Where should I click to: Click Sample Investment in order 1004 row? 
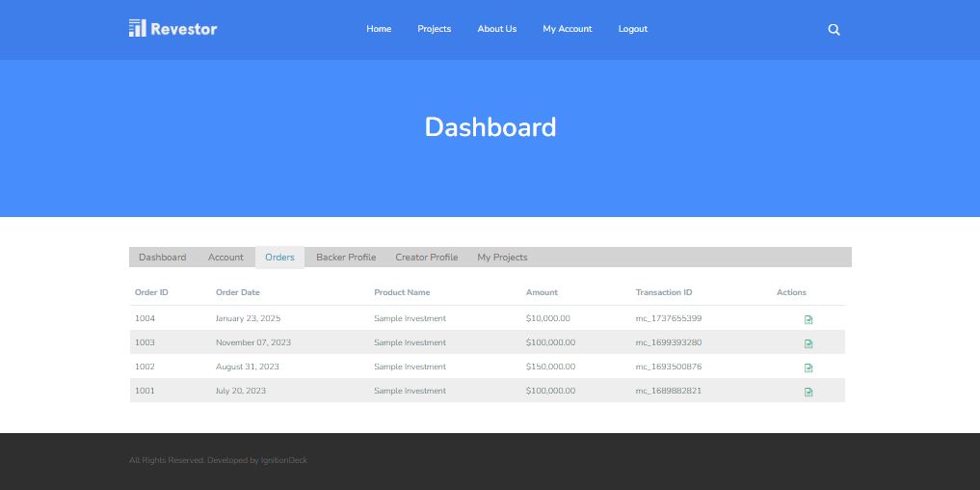tap(410, 318)
